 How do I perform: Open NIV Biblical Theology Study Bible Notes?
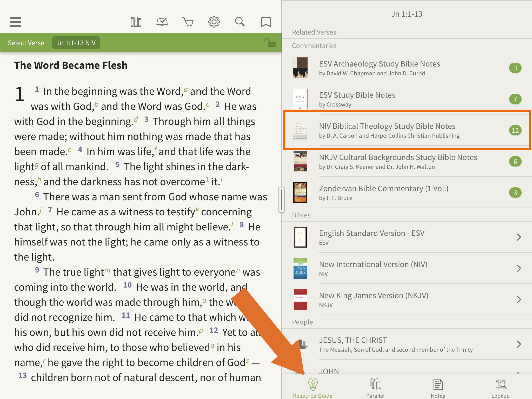(x=407, y=130)
